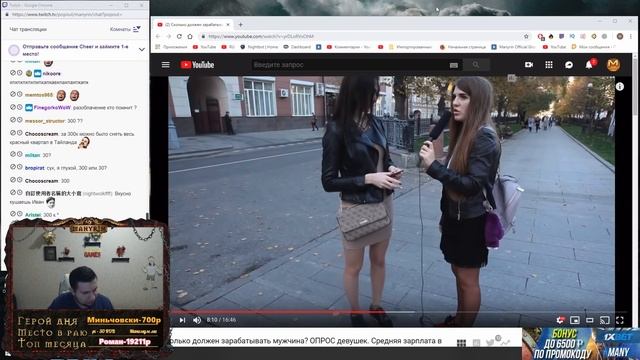Open the YouTube account avatar menu
The image size is (640, 360).
pos(613,64)
